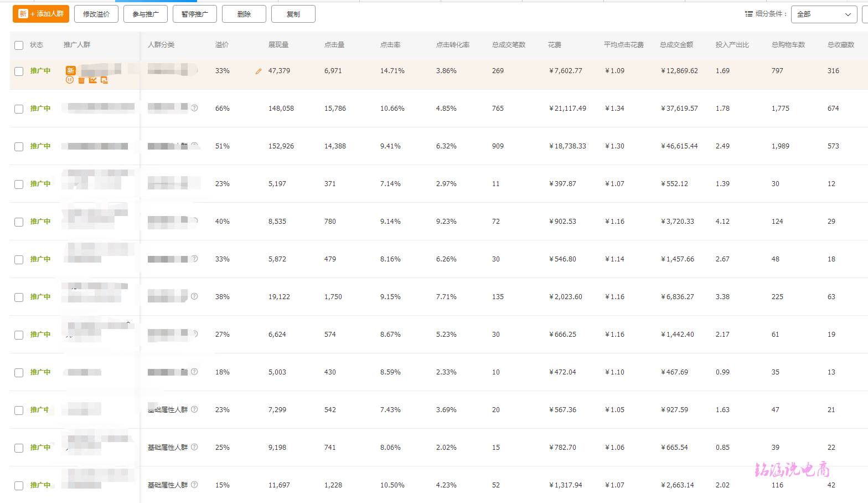Click help icon in the 18% premium row
Screen dimensions: 868x503
[x=194, y=372]
